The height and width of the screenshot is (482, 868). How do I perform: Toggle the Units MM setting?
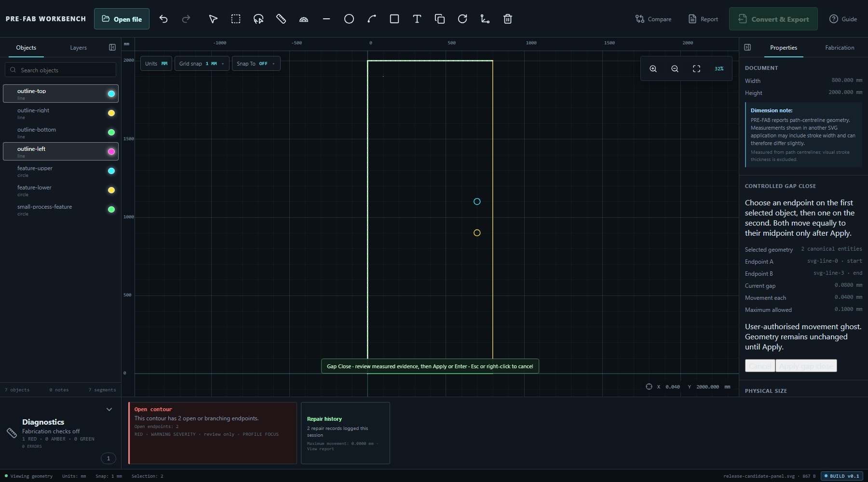[x=156, y=64]
